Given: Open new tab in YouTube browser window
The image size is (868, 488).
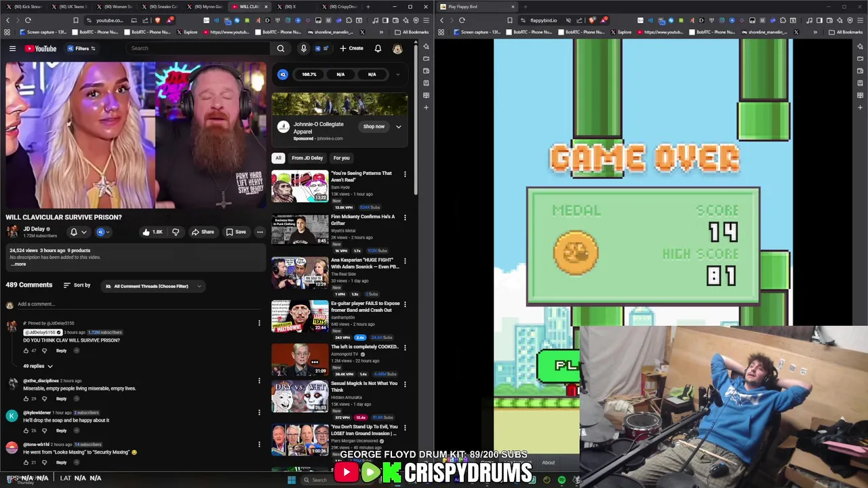Looking at the screenshot, I should [x=368, y=7].
